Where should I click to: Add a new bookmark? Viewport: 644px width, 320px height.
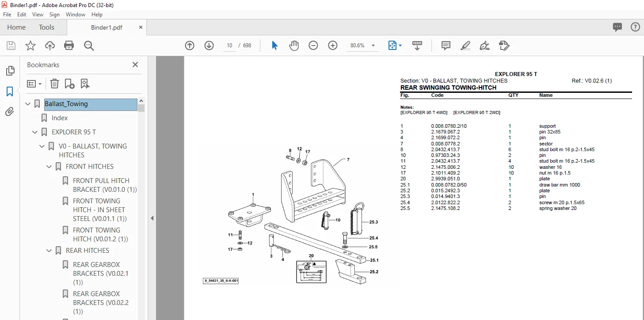(x=69, y=84)
